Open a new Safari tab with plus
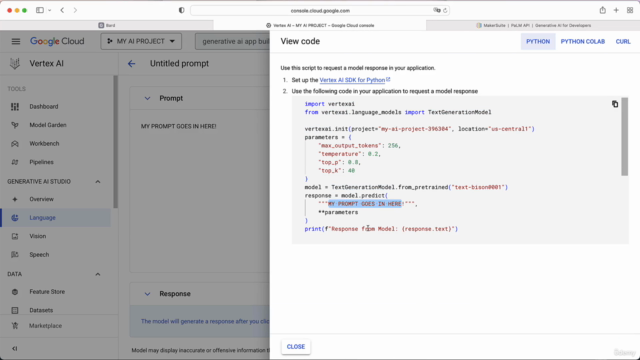Viewport: 640px width, 360px height. coord(616,10)
